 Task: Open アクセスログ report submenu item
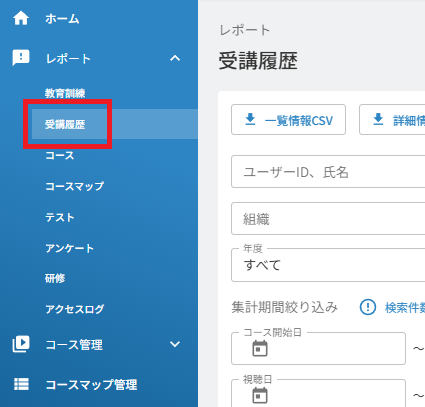[75, 309]
